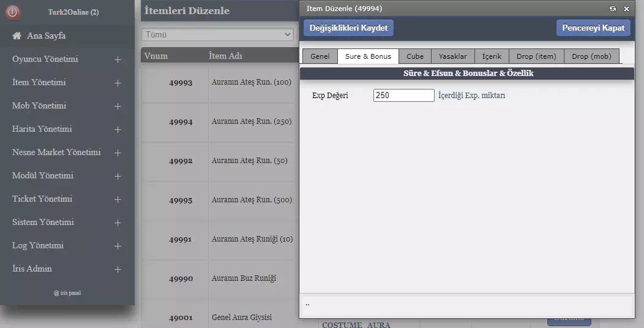
Task: Click the Exp Değeri input field
Action: point(403,96)
